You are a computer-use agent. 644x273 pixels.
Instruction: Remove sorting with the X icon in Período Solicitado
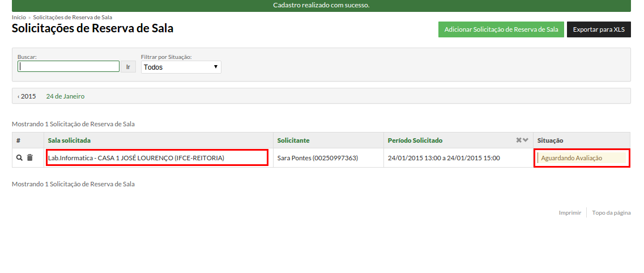click(519, 140)
